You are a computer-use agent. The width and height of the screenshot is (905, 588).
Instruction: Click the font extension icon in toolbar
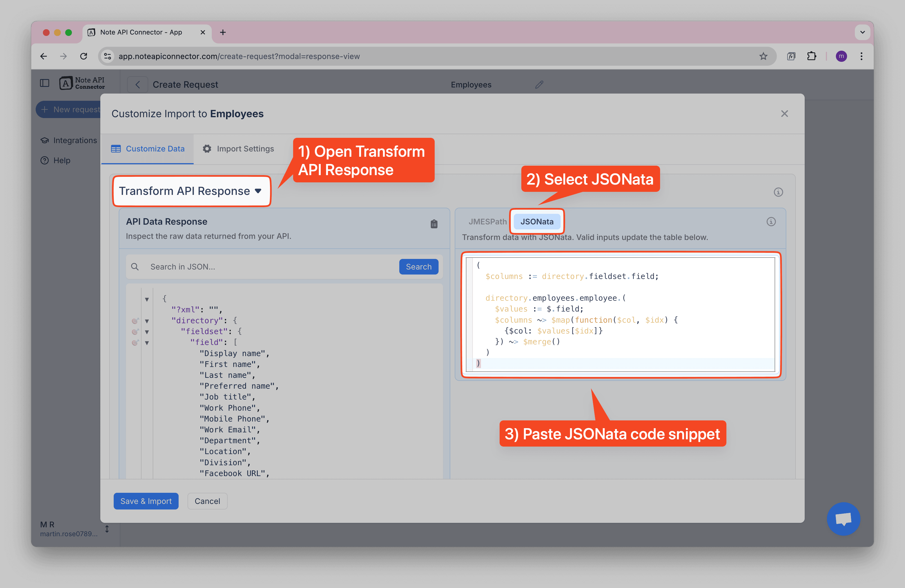click(x=791, y=56)
